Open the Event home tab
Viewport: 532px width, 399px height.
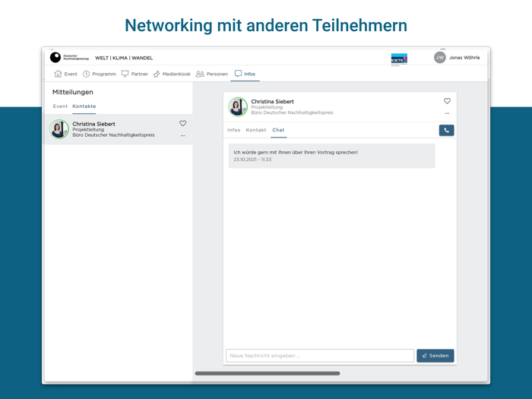tap(66, 74)
